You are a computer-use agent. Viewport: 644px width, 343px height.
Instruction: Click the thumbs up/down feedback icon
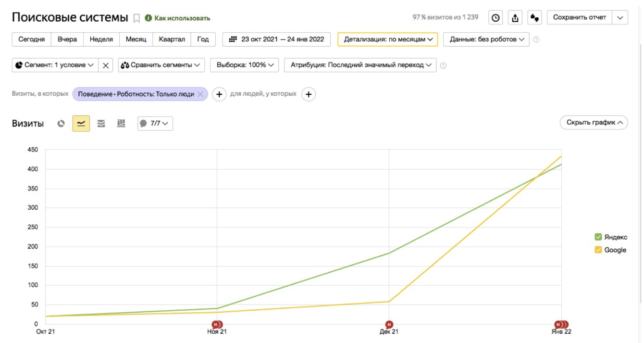534,18
